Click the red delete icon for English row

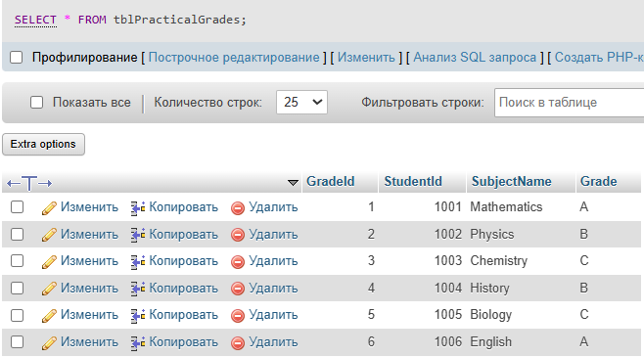tap(238, 342)
